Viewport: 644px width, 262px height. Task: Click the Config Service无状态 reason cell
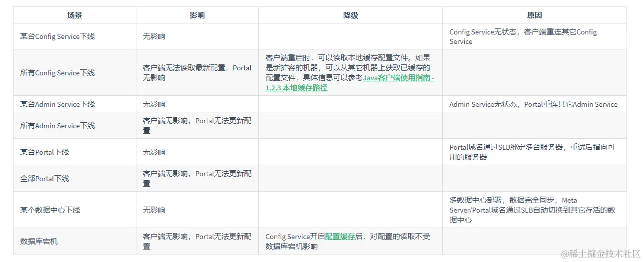535,36
